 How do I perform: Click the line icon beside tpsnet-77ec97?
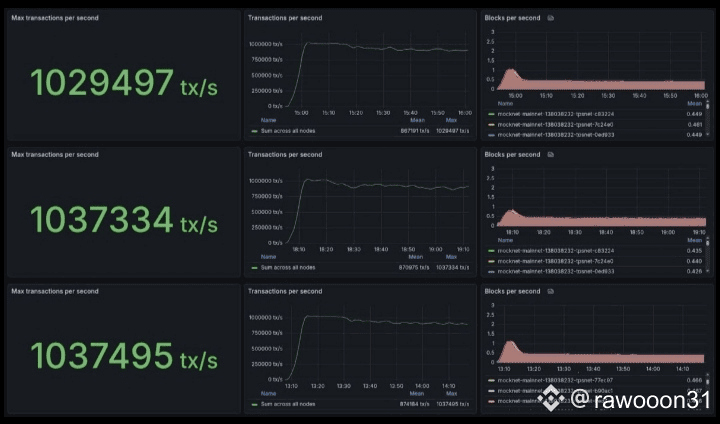tap(491, 380)
